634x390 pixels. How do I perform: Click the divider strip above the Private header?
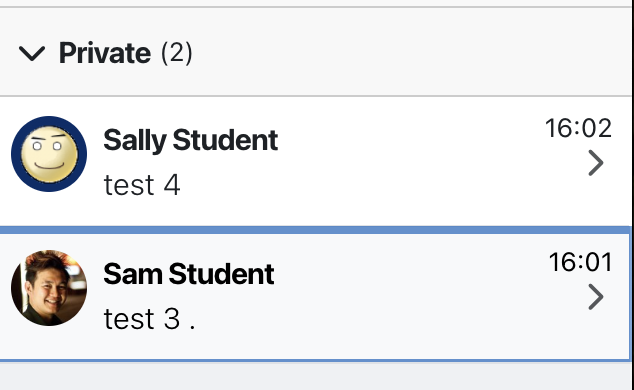click(x=315, y=3)
